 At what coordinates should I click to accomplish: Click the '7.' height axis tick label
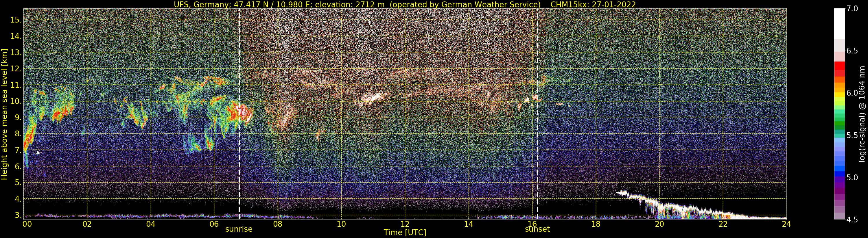point(18,150)
